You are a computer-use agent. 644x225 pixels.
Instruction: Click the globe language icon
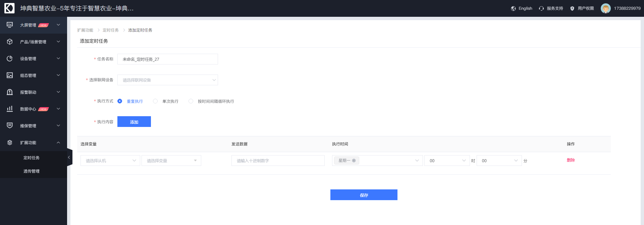[x=513, y=8]
